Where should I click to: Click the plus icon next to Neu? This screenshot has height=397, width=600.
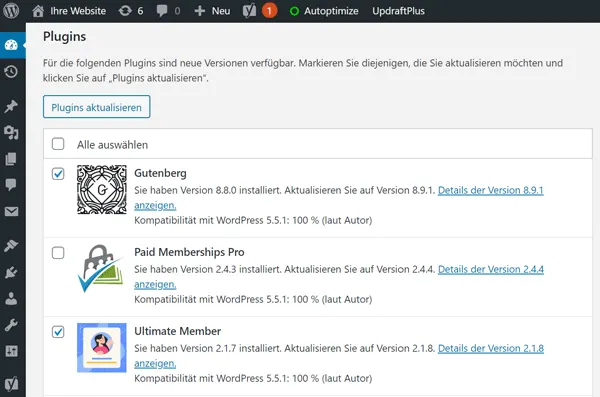pyautogui.click(x=199, y=11)
